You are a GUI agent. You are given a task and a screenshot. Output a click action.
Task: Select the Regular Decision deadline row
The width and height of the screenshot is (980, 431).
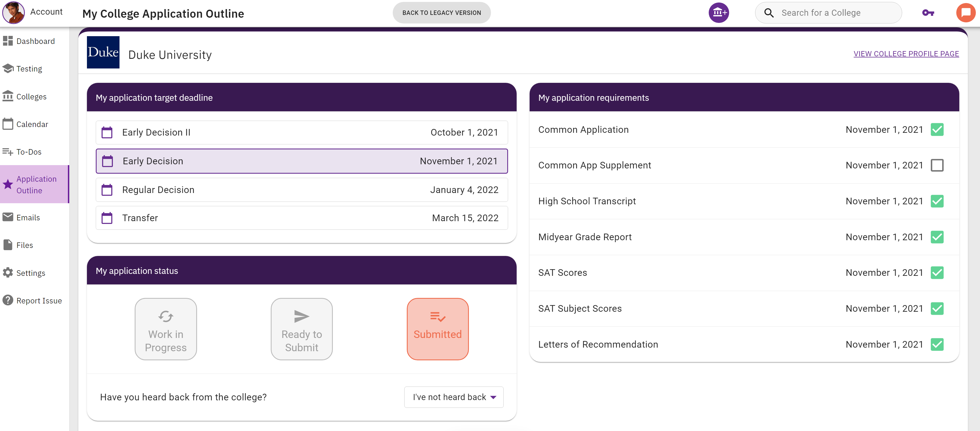click(302, 190)
